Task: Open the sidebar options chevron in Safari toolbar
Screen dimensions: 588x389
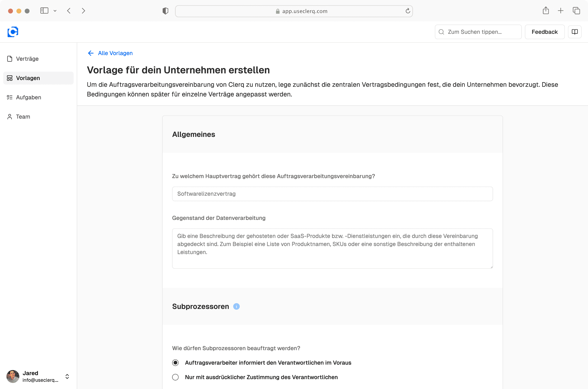Action: coord(55,11)
